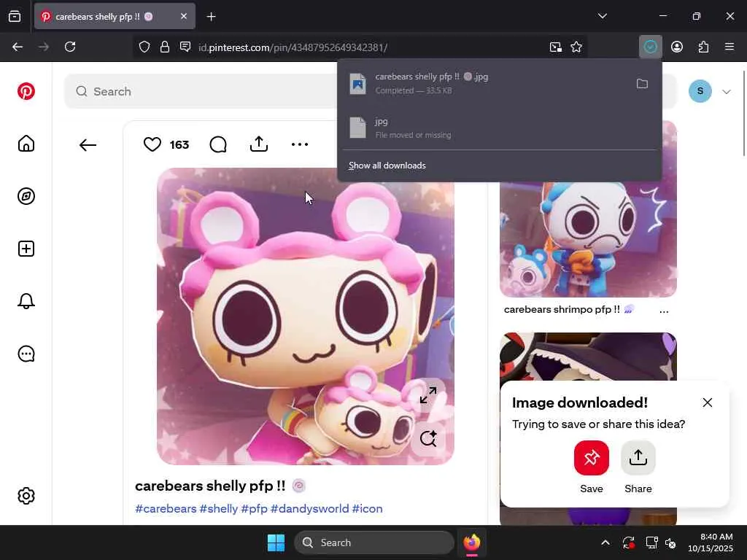Click the missing jpg download entry
The image size is (747, 560).
point(499,128)
